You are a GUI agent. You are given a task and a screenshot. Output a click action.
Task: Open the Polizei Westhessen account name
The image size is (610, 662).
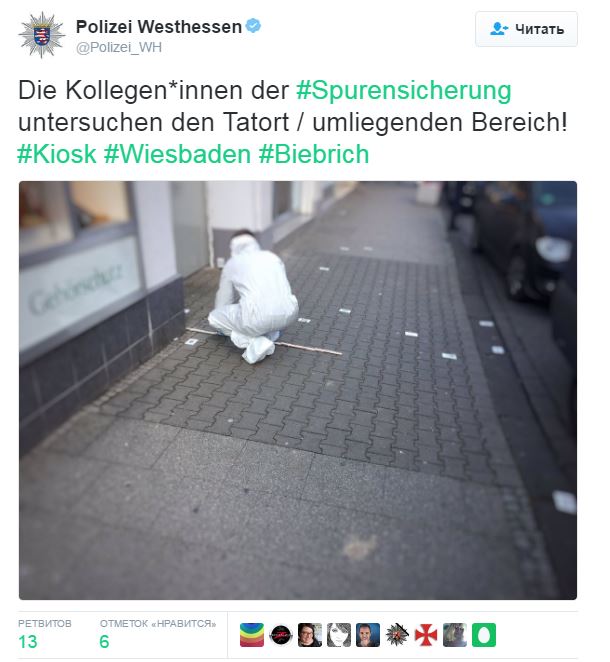159,27
